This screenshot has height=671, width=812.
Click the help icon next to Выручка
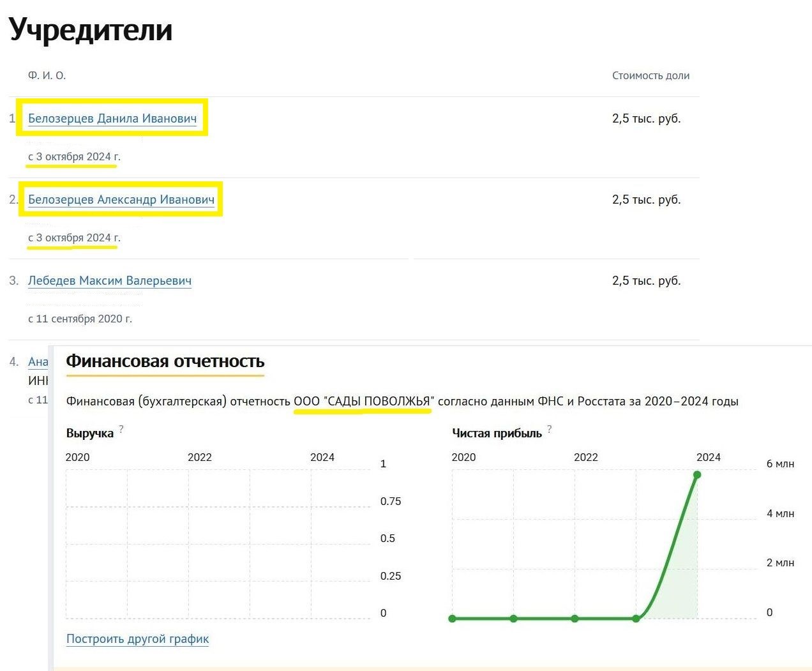pos(121,429)
